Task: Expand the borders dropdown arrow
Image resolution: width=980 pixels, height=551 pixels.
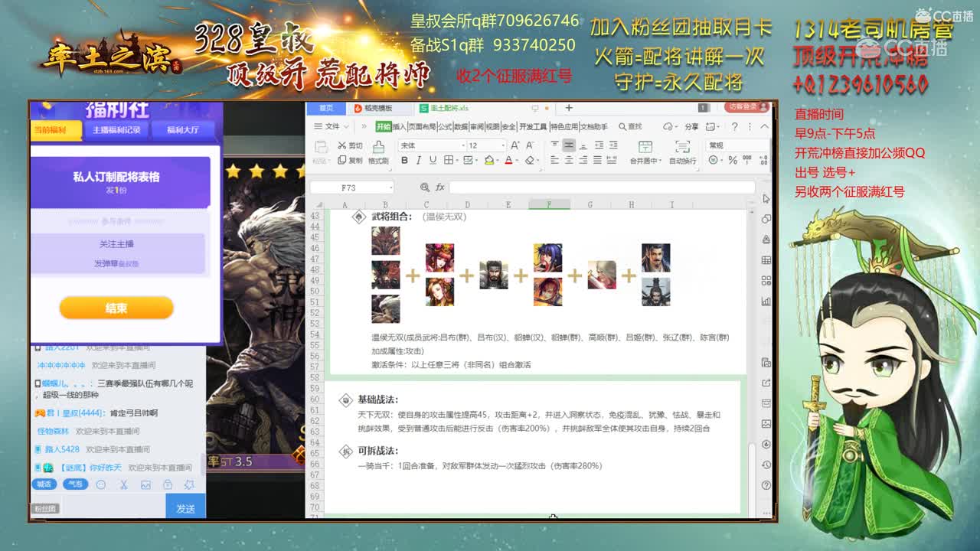Action: [x=459, y=161]
